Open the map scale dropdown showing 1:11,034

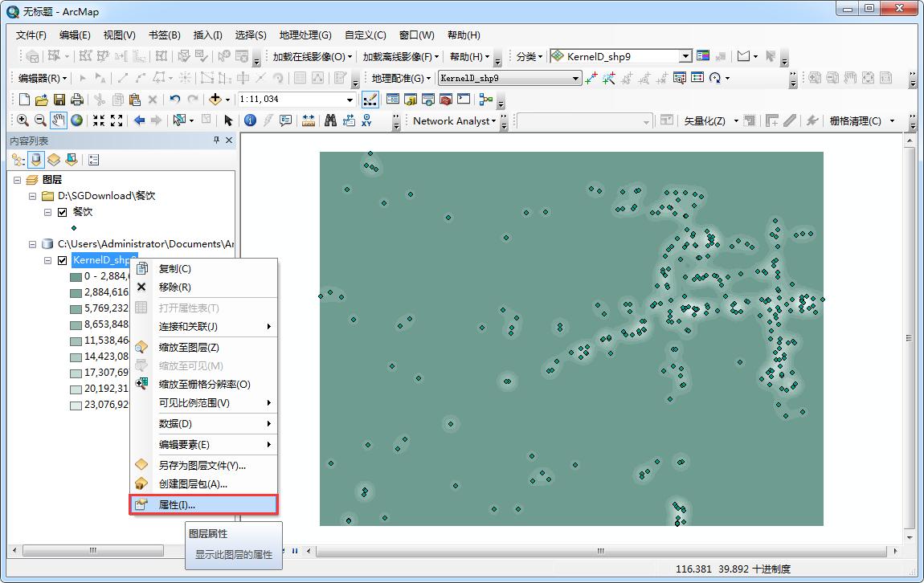tap(350, 98)
